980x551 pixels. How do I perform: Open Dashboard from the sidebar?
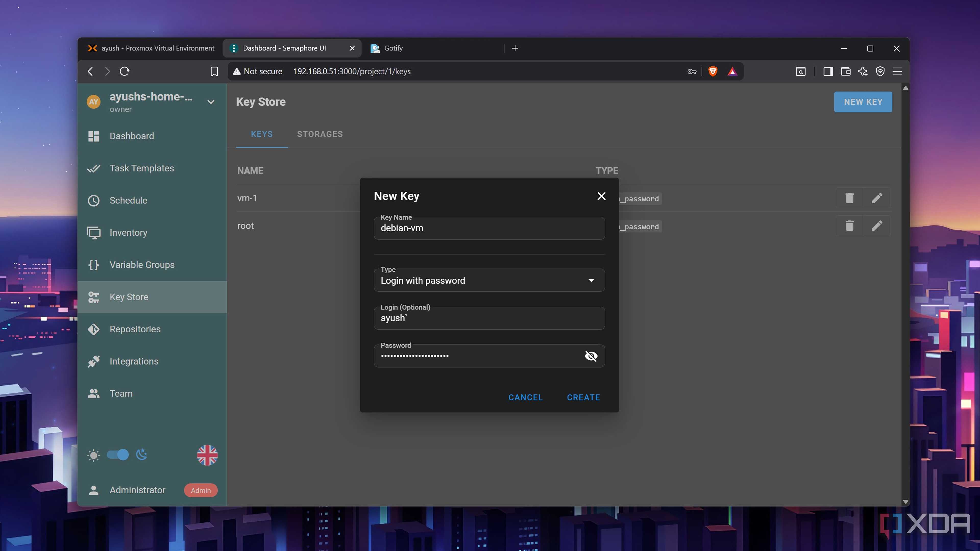[x=152, y=136]
